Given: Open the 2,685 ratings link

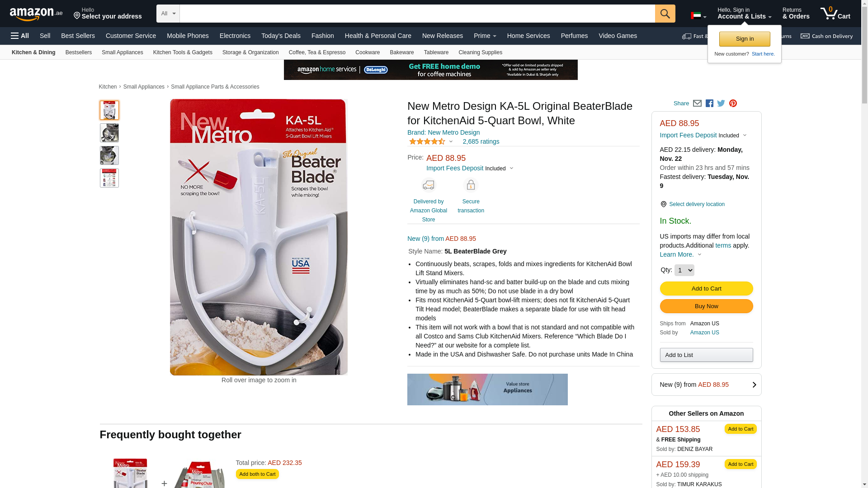Looking at the screenshot, I should (481, 141).
